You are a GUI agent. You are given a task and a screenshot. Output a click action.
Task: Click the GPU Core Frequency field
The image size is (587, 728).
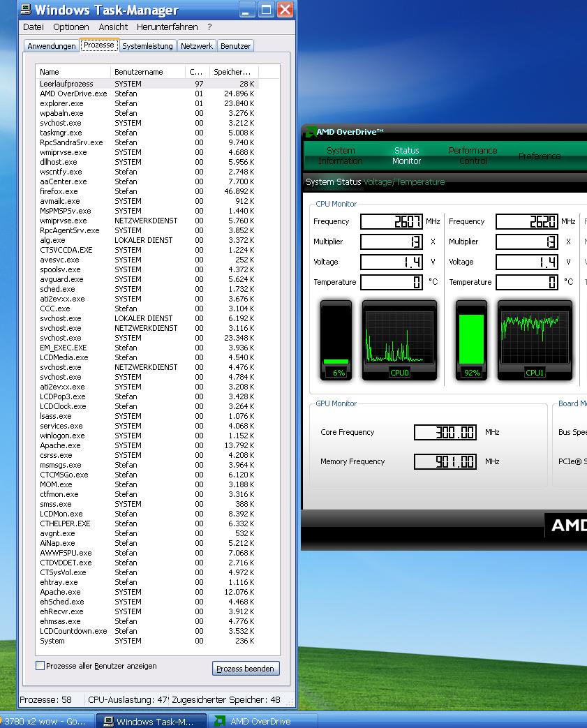[x=445, y=432]
